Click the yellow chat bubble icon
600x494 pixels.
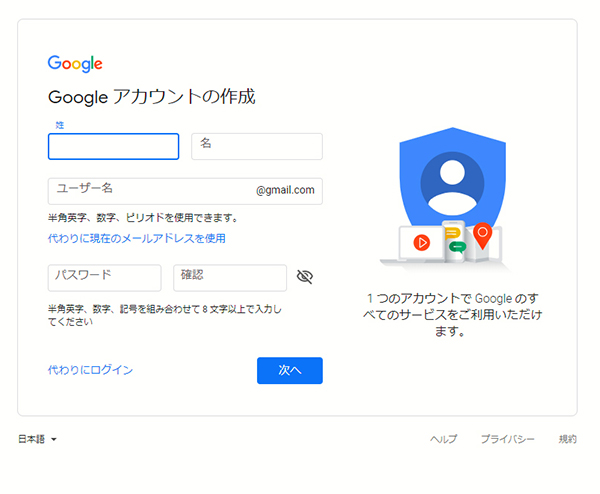click(x=452, y=233)
